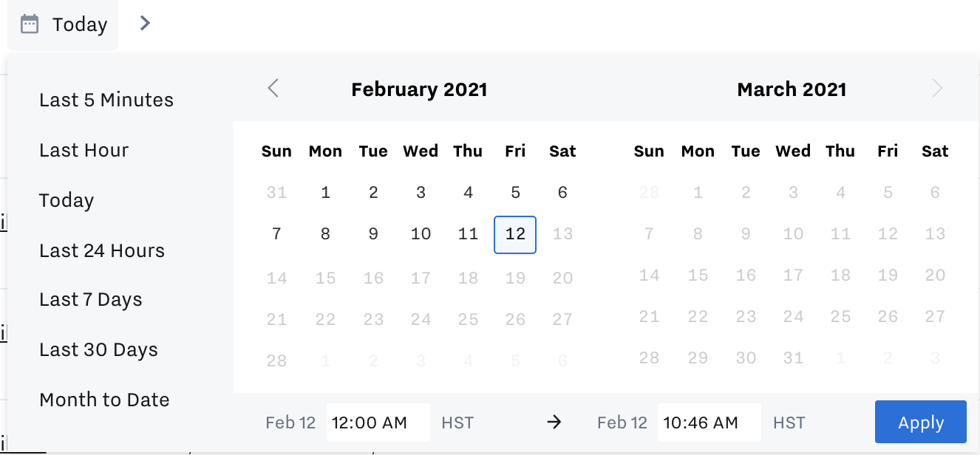Image resolution: width=980 pixels, height=455 pixels.
Task: Select Last Hour preset
Action: point(84,150)
